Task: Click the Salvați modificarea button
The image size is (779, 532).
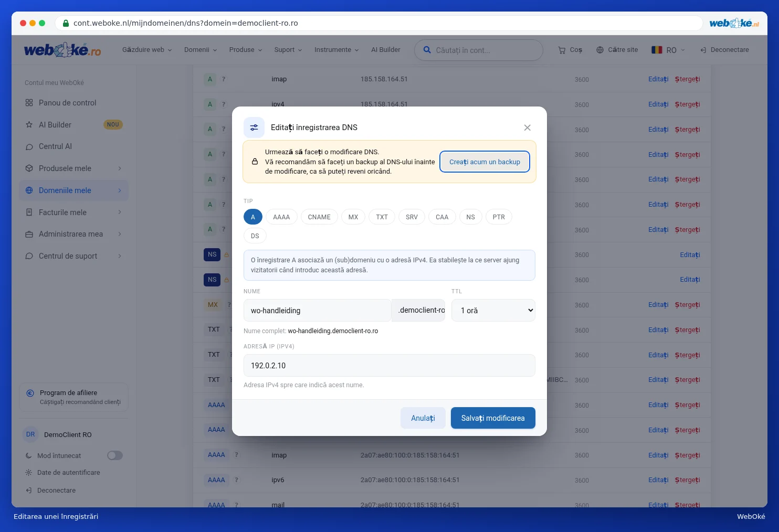Action: [x=493, y=418]
